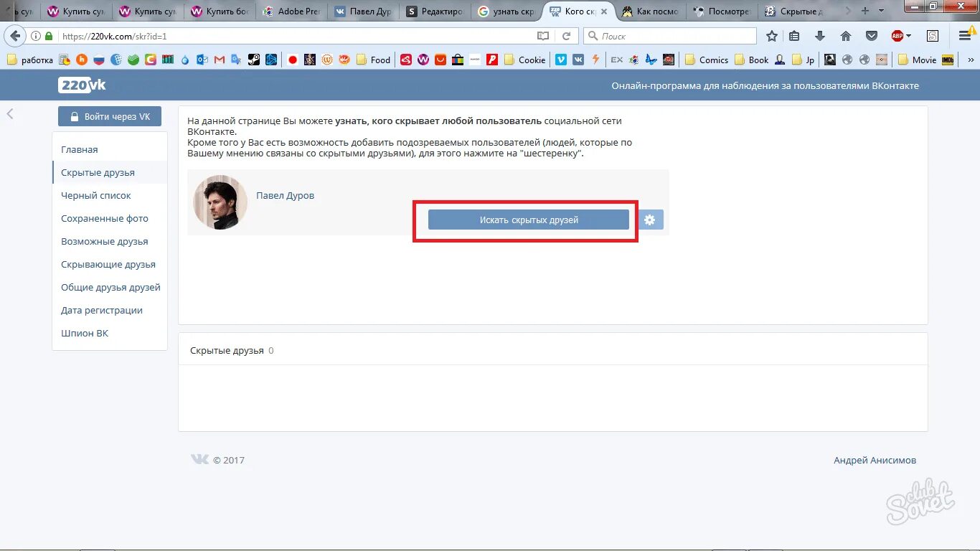Open site information icon in address bar

click(35, 36)
